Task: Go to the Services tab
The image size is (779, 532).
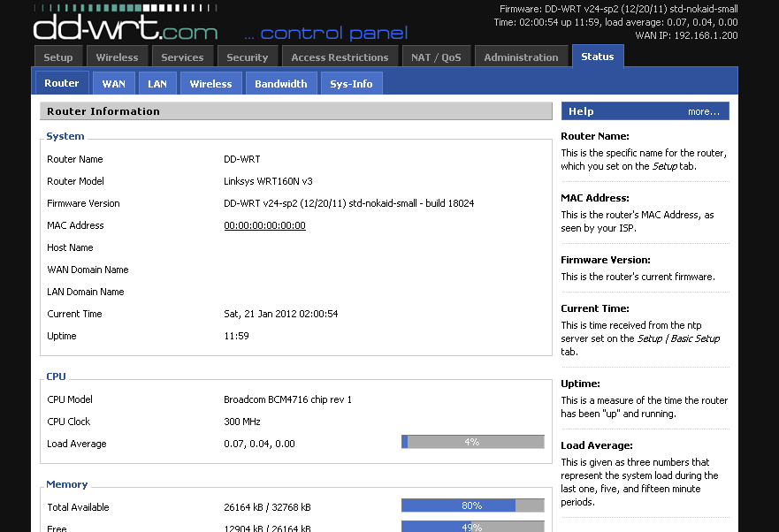Action: pos(182,57)
